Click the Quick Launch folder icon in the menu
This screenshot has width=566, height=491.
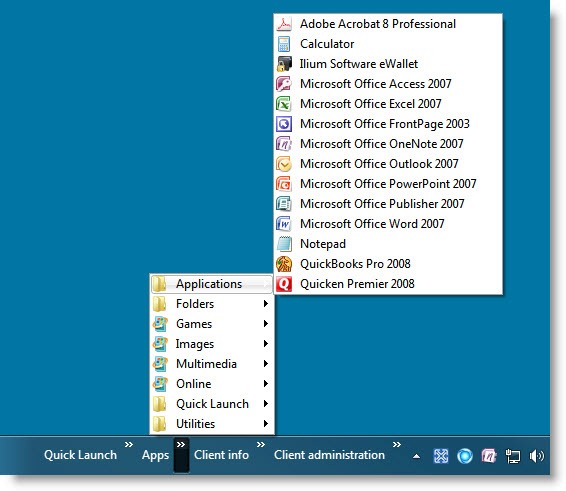click(159, 404)
